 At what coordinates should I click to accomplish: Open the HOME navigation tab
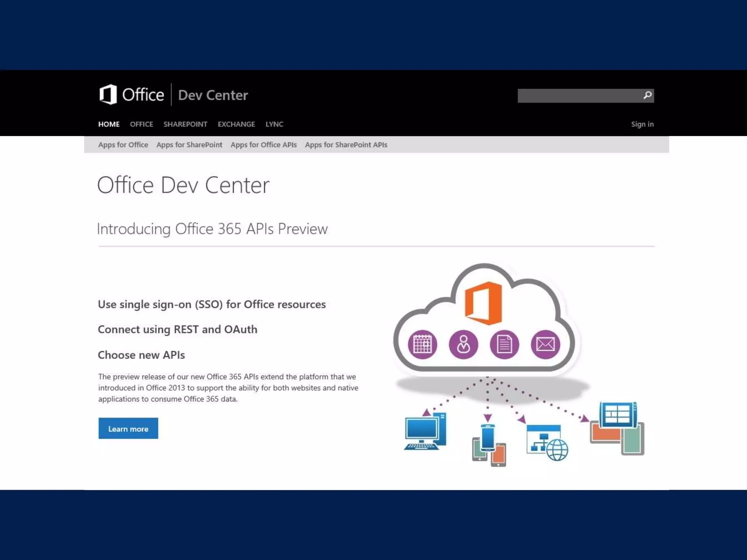pyautogui.click(x=109, y=124)
